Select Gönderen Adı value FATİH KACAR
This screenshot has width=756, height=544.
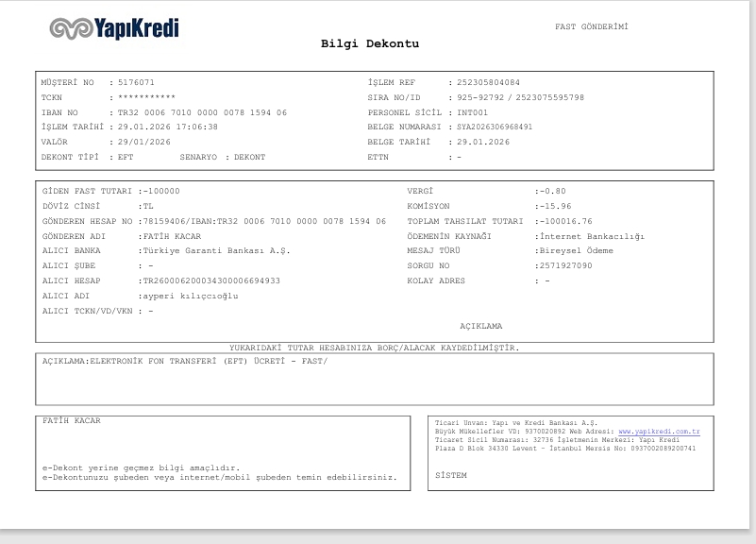[x=172, y=236]
